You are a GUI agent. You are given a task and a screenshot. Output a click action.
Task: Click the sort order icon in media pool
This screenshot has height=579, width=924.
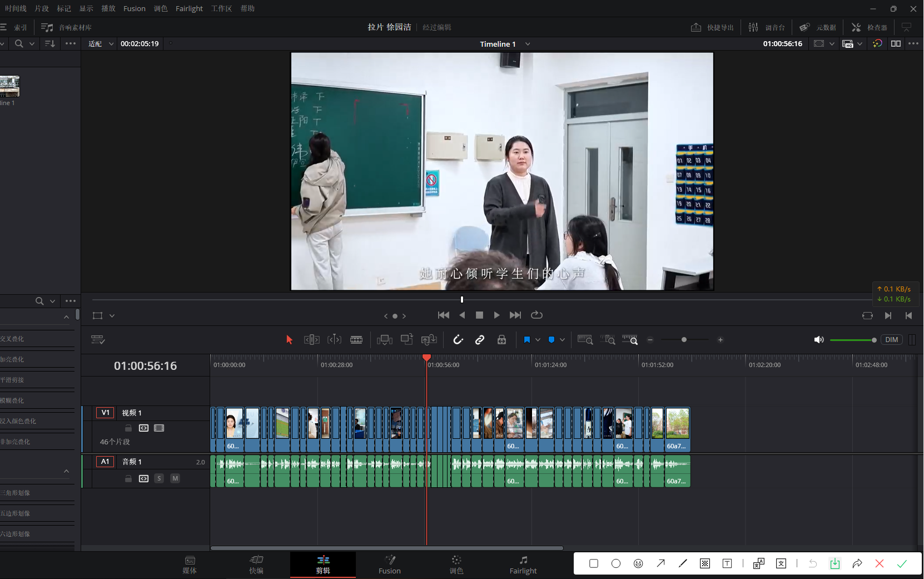[x=50, y=43]
